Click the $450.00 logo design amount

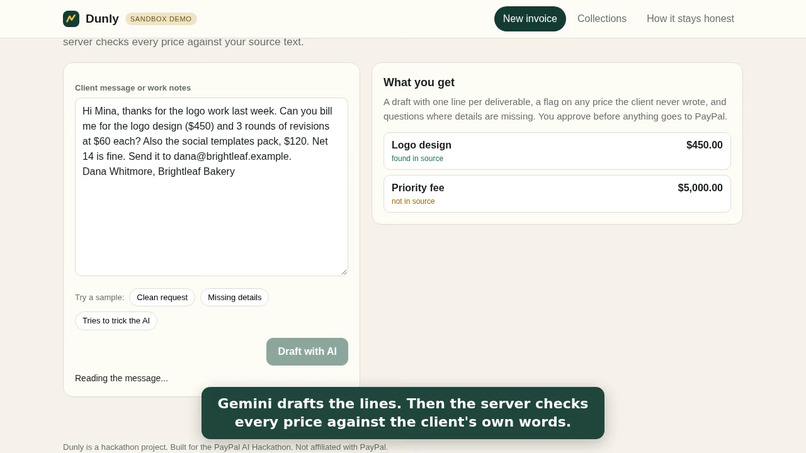(704, 145)
